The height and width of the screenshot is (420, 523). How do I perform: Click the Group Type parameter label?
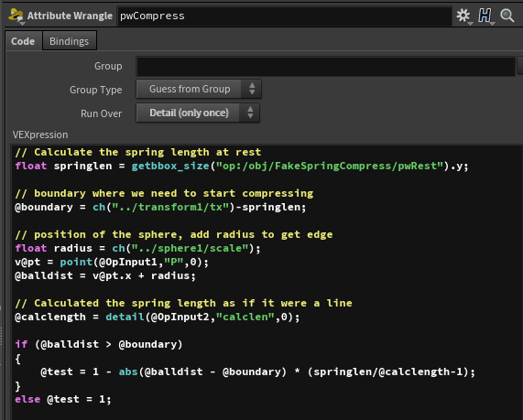[96, 90]
